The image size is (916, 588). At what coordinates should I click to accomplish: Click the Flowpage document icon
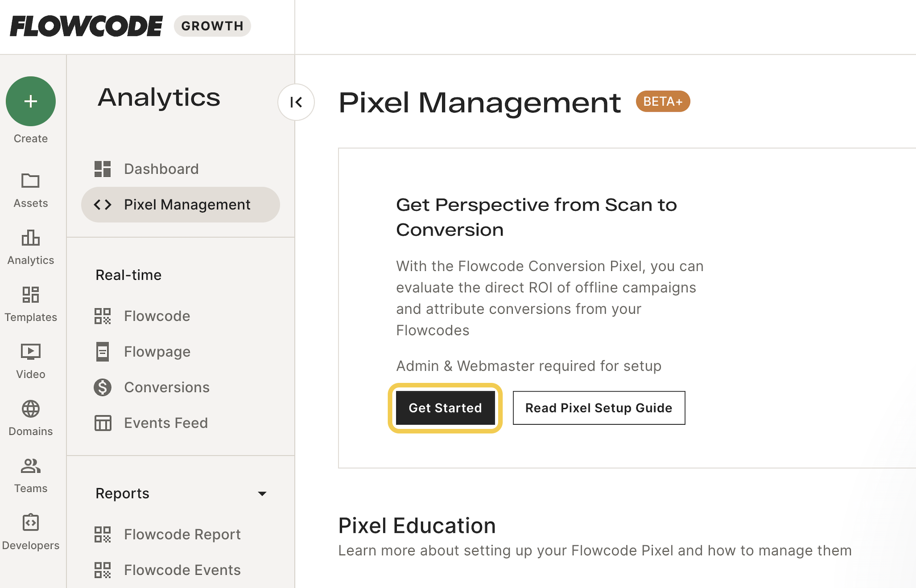pyautogui.click(x=103, y=351)
